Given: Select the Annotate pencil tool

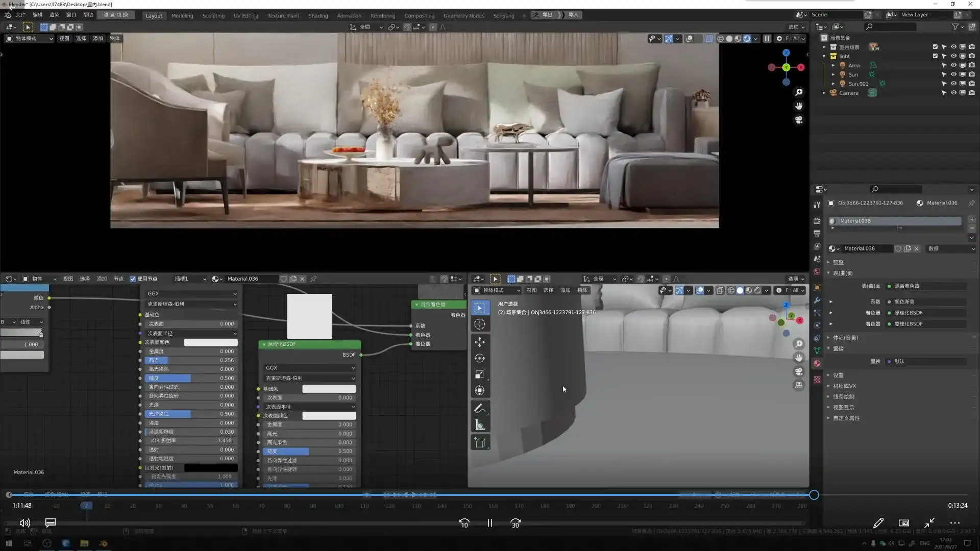Looking at the screenshot, I should click(479, 408).
